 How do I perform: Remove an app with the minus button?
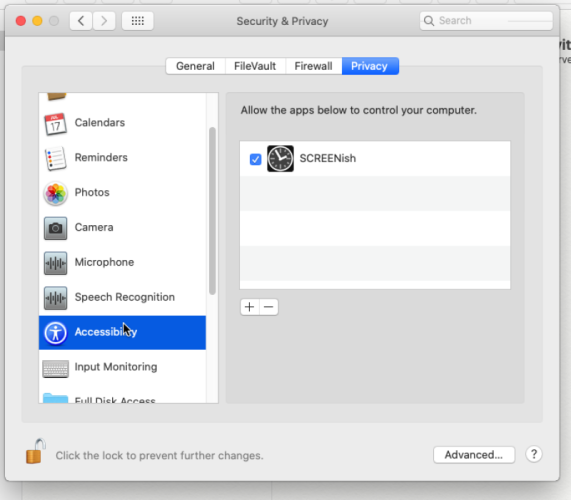coord(269,307)
